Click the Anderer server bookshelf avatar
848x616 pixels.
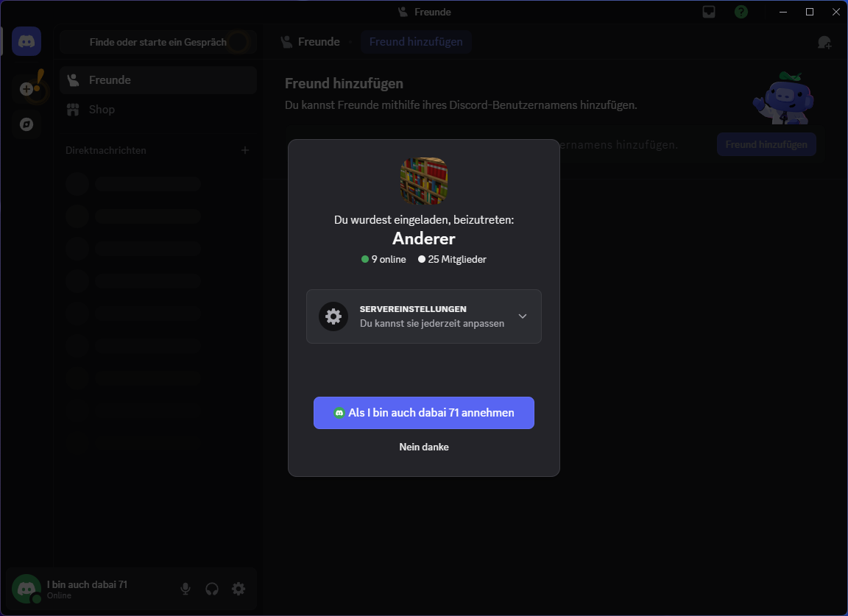click(x=424, y=180)
